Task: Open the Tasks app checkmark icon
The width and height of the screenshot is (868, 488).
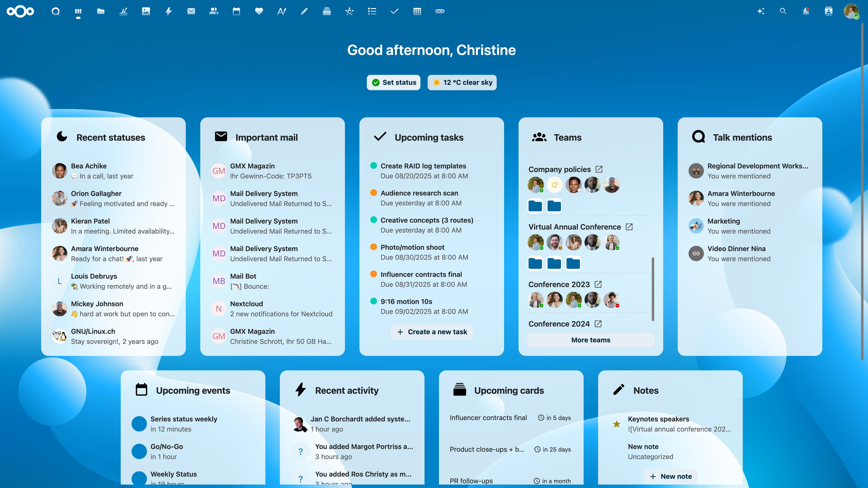Action: pyautogui.click(x=395, y=11)
